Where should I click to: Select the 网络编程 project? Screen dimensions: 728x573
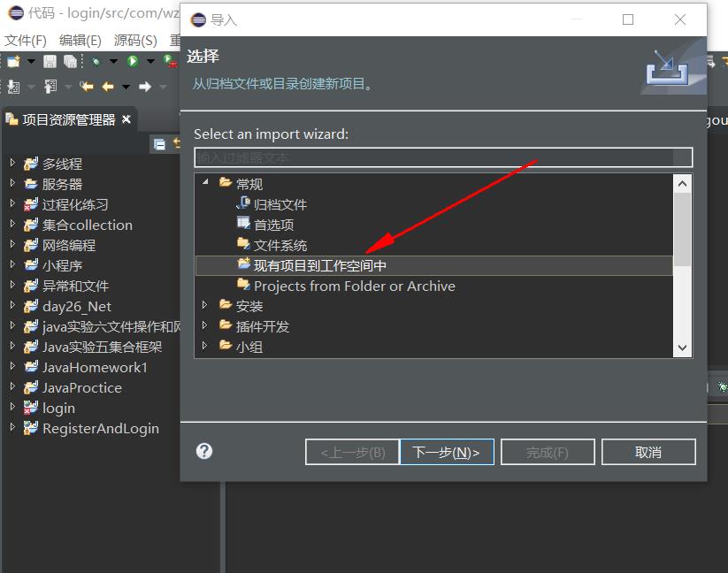tap(69, 246)
